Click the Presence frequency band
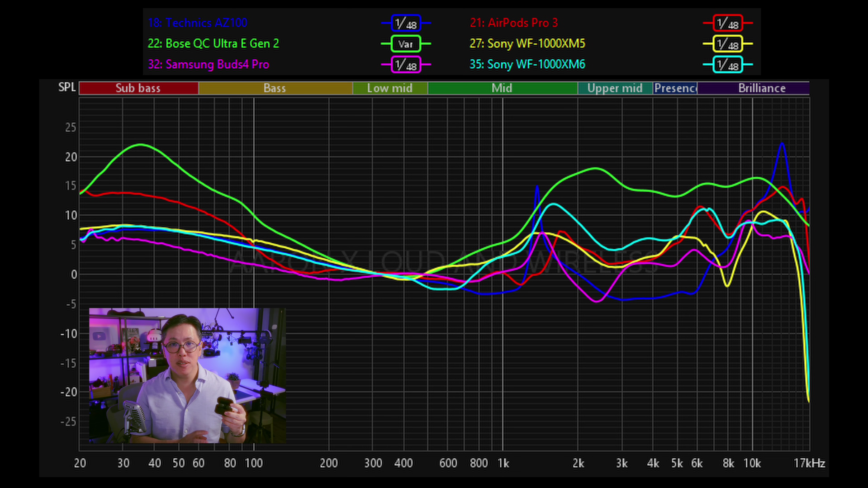This screenshot has width=868, height=488. (675, 88)
